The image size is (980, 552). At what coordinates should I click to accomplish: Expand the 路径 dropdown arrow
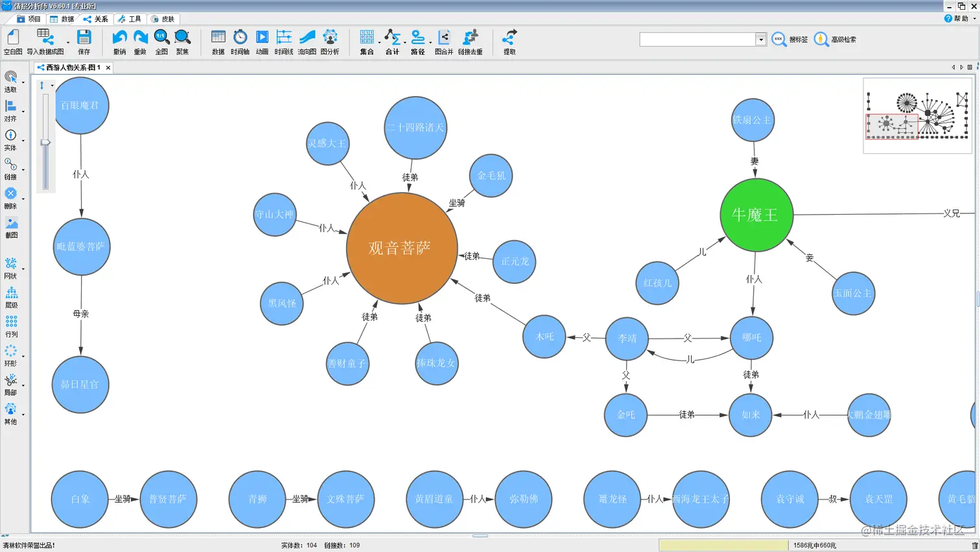430,43
